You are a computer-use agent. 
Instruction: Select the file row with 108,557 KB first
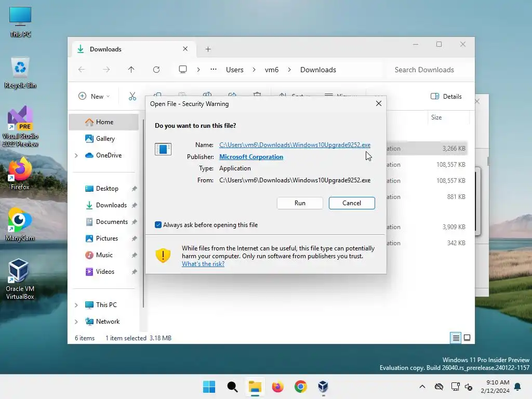(x=427, y=165)
